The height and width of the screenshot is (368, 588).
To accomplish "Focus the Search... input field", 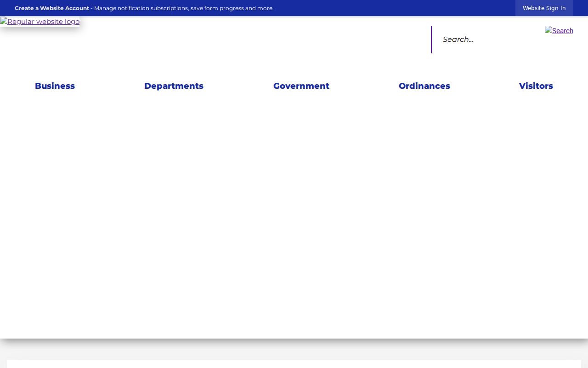I will (x=487, y=40).
